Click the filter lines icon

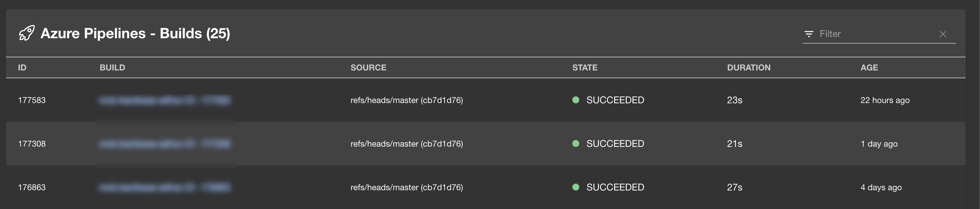tap(809, 34)
